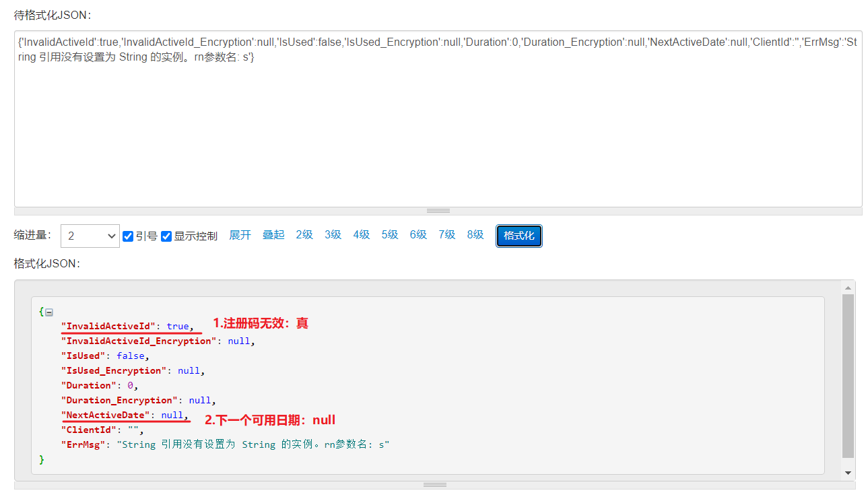
Task: Collapse to 5级 level
Action: click(390, 235)
